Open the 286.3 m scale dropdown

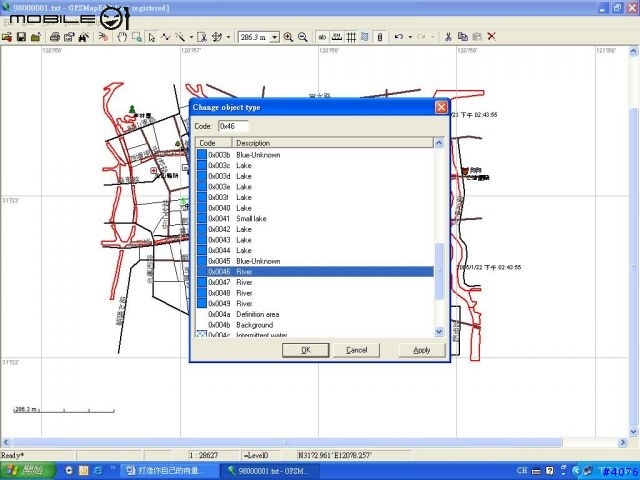point(275,37)
